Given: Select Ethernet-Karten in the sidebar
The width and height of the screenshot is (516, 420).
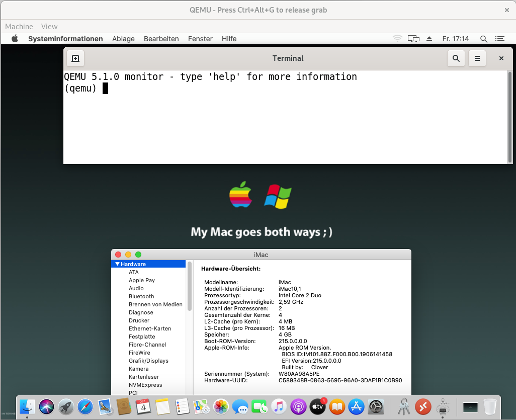Looking at the screenshot, I should pos(150,328).
